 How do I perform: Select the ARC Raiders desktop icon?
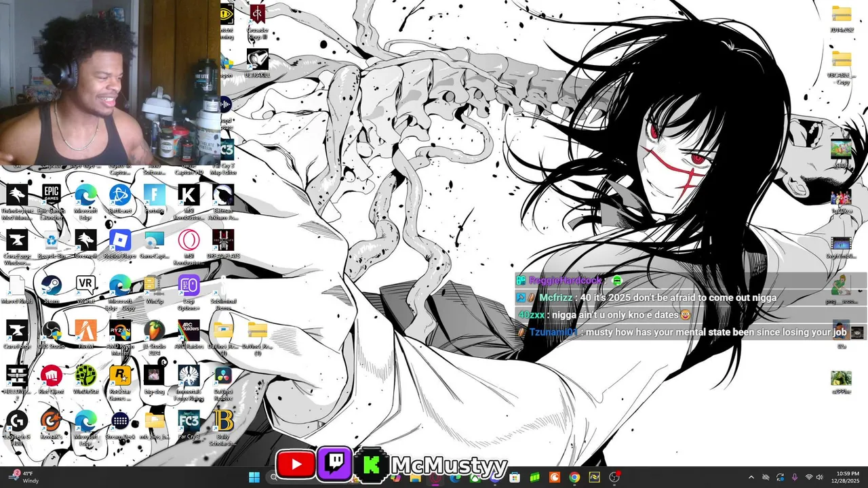(189, 335)
